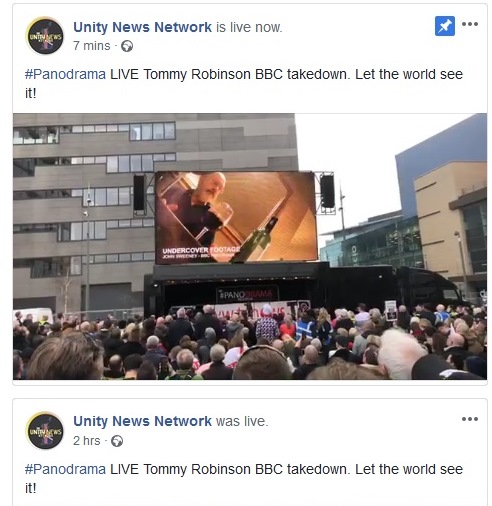The width and height of the screenshot is (492, 506).
Task: Click the blue pinned post icon
Action: (445, 26)
